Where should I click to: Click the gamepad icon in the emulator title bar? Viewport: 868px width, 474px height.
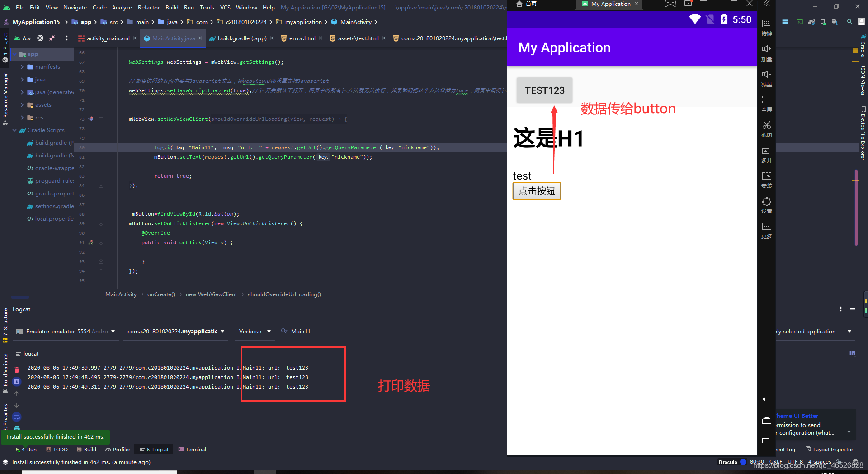(670, 4)
